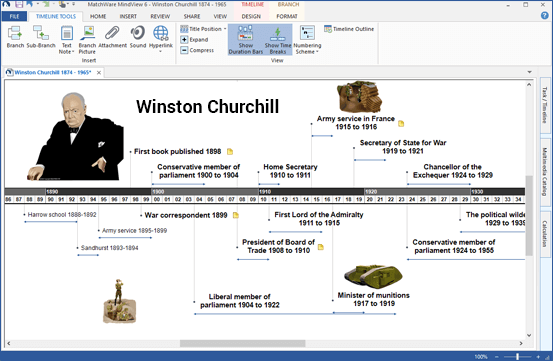The height and width of the screenshot is (361, 553).
Task: Click the scroll down arrow
Action: (529, 335)
